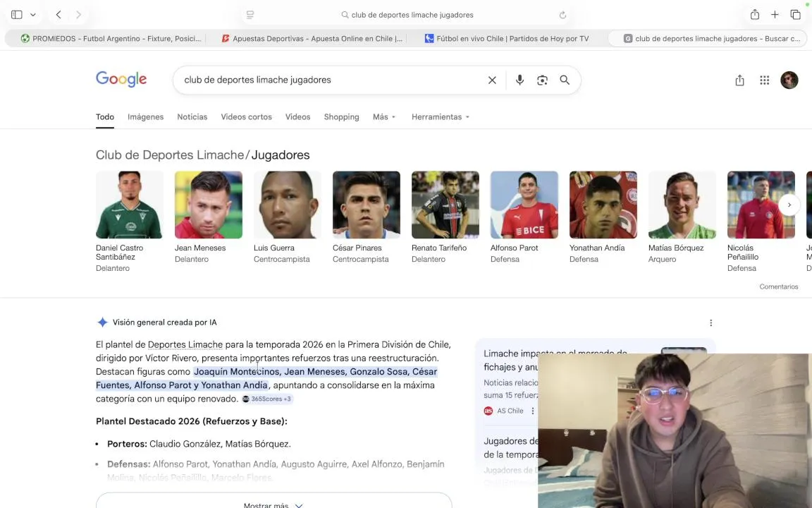Go back to previous page

(x=59, y=15)
